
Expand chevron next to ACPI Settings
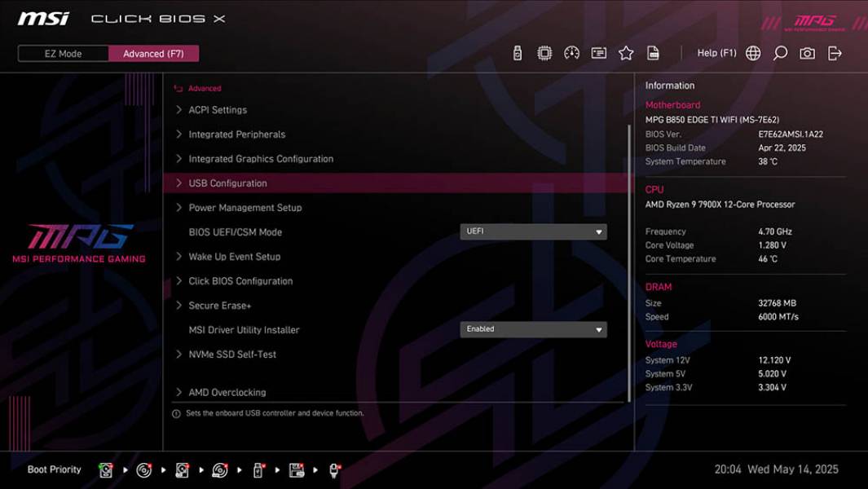coord(178,110)
